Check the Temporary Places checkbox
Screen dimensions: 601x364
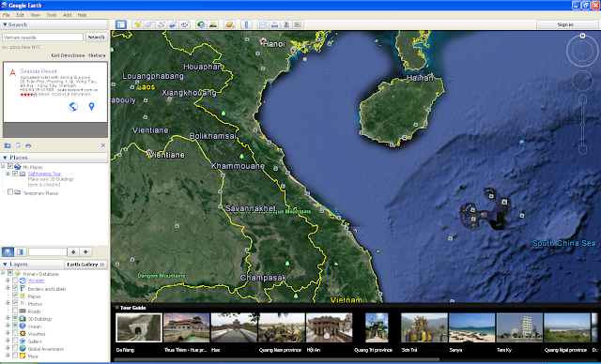point(10,192)
